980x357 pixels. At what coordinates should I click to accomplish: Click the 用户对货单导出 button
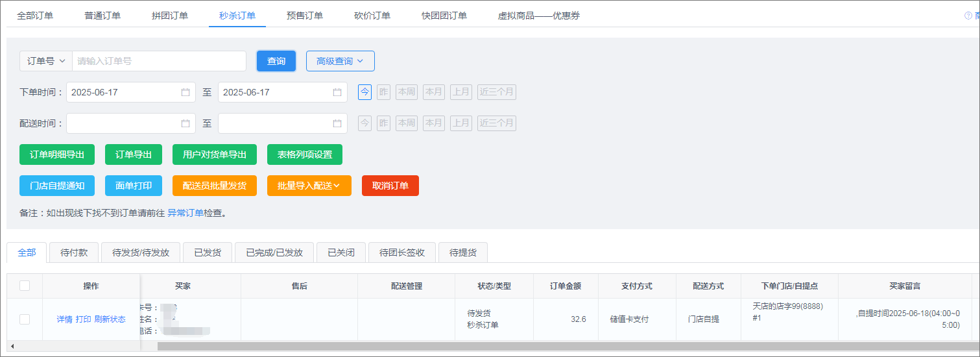click(215, 154)
